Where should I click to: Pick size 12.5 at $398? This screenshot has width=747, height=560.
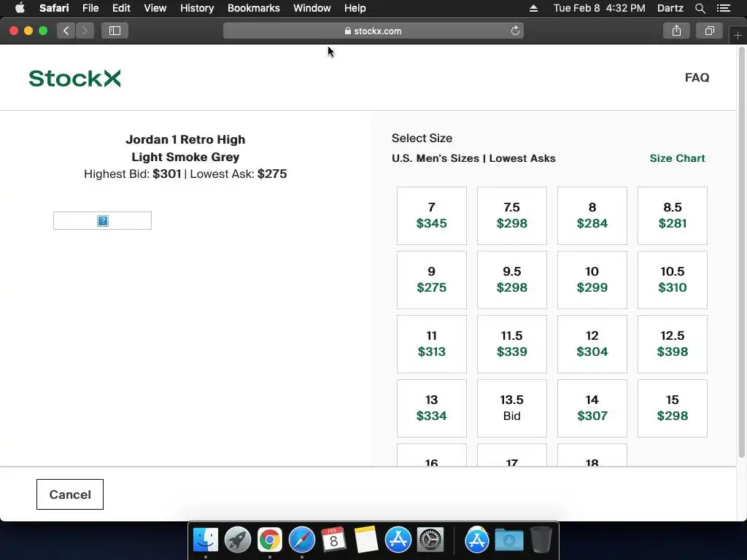(672, 344)
